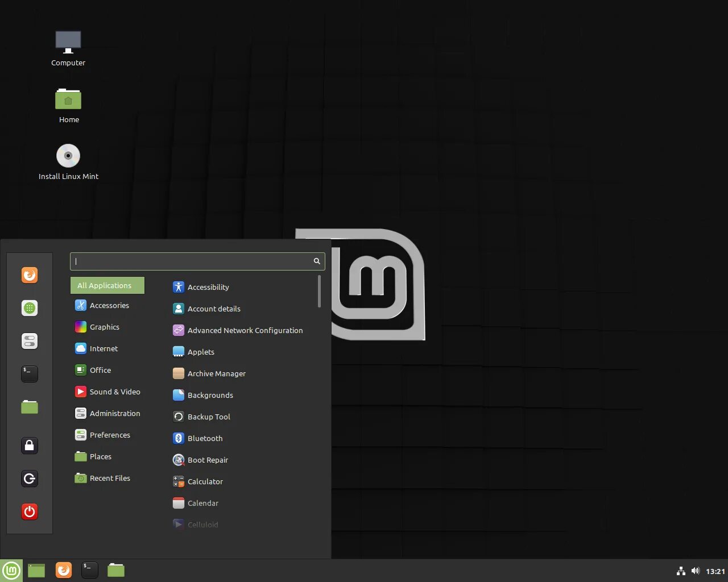The width and height of the screenshot is (728, 582).
Task: Open Files from the bottom panel
Action: pos(116,570)
